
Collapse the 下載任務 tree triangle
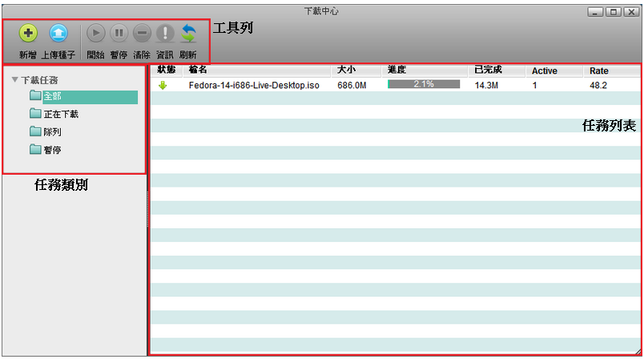click(x=14, y=80)
